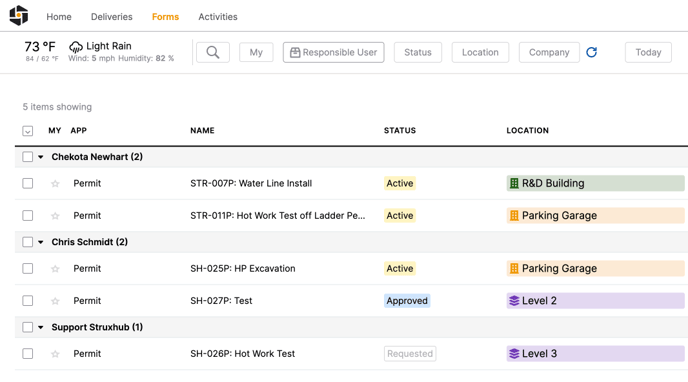Click the Chekota Newhart (2) group name
Viewport: 688px width, 382px height.
(97, 157)
